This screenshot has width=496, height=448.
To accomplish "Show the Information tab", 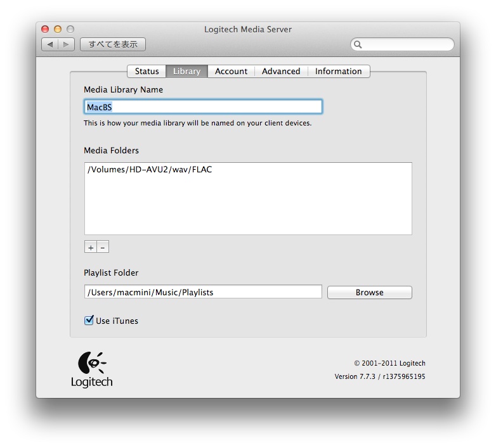I will [339, 72].
